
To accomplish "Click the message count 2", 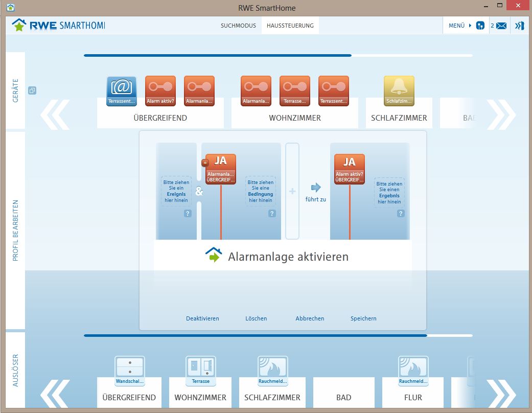I will [x=492, y=26].
